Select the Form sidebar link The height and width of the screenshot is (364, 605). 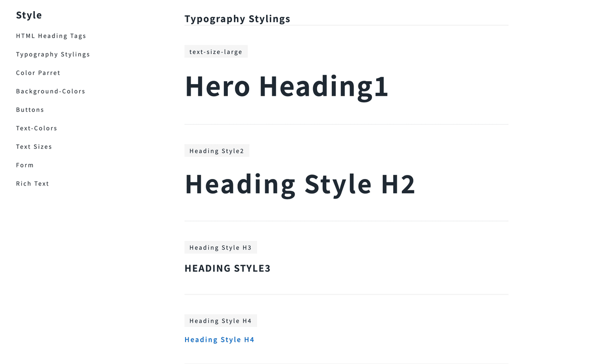tap(25, 165)
